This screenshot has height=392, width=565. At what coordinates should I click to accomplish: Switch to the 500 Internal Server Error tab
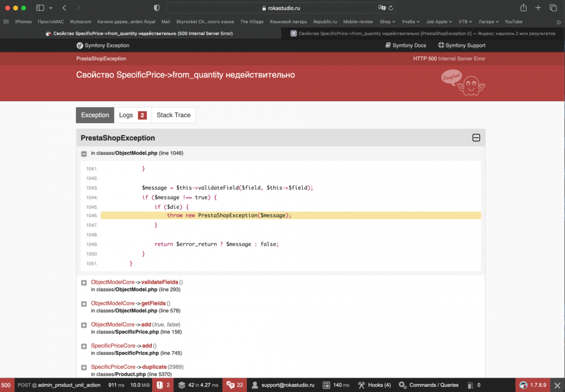tap(140, 33)
